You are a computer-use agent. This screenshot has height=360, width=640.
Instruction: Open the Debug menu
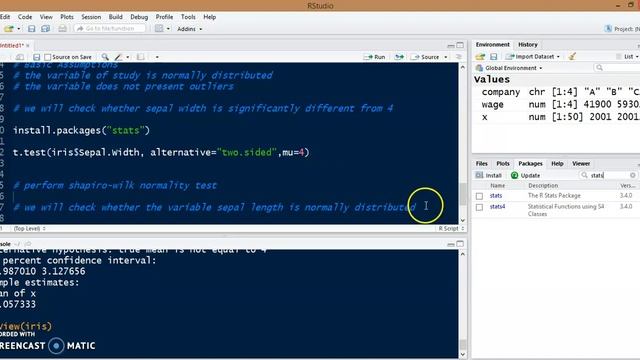point(139,17)
